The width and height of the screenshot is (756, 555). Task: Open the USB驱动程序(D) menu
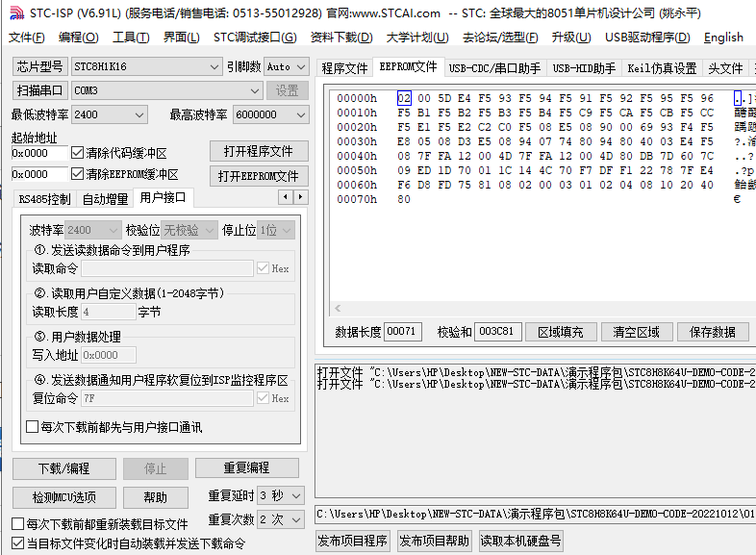647,38
